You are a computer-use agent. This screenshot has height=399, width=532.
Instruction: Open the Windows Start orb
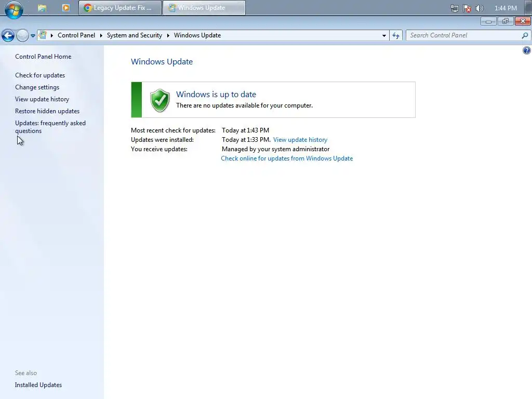pyautogui.click(x=14, y=8)
